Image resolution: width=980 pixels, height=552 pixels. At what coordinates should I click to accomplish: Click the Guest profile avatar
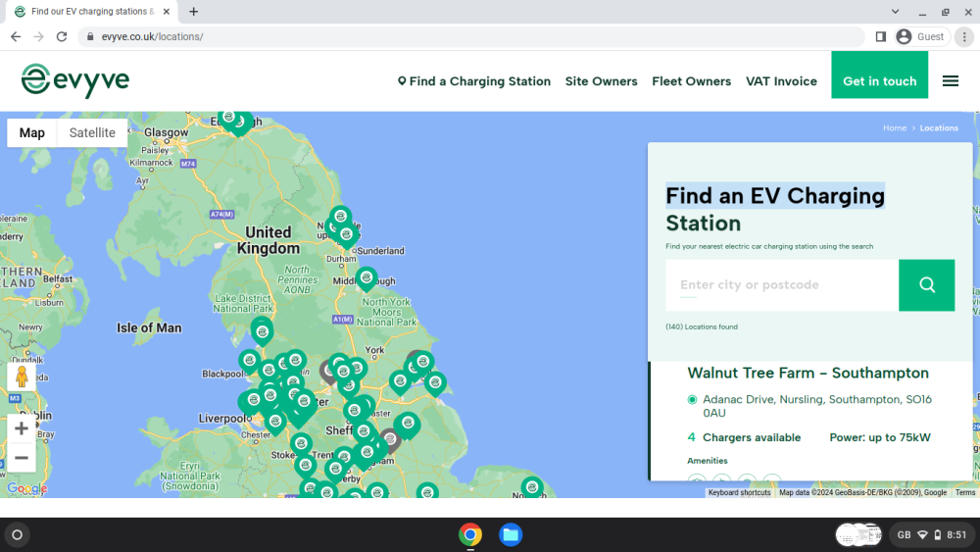click(904, 37)
